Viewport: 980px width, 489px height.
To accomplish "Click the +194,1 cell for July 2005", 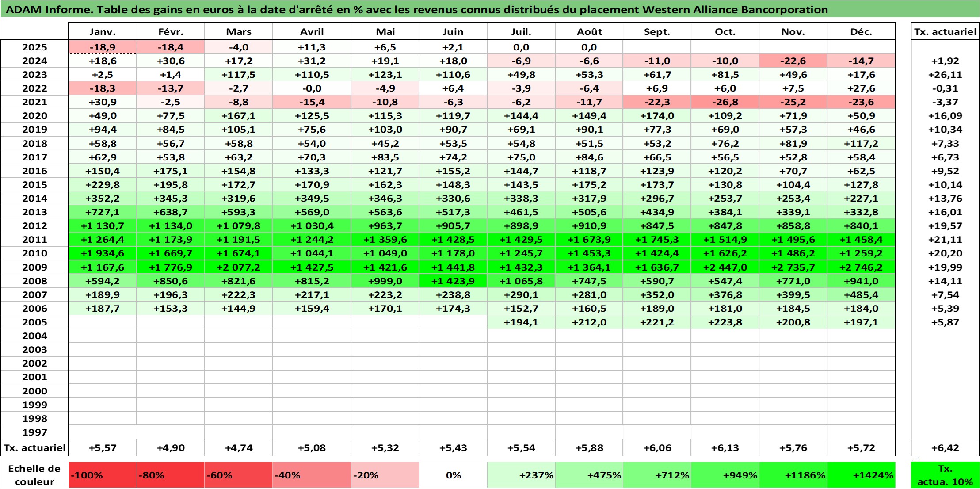I will click(521, 322).
